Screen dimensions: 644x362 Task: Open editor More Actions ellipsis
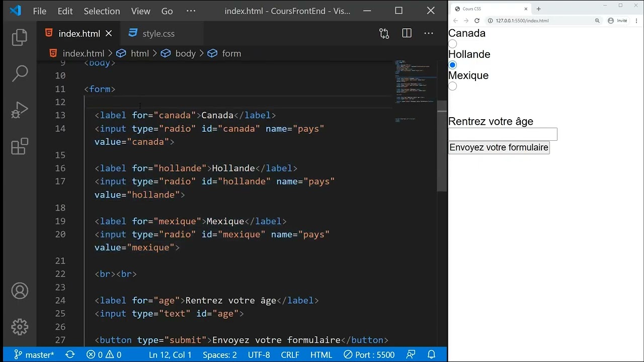tap(429, 33)
